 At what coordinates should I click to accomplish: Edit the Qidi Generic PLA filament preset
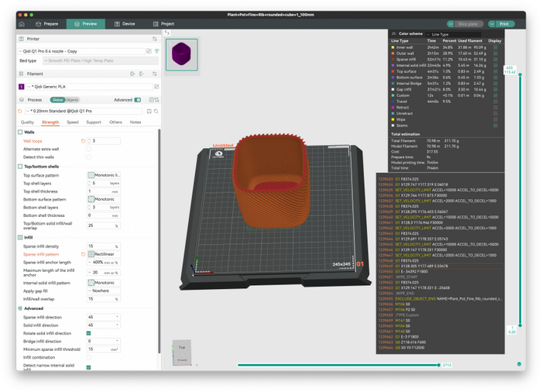coord(156,87)
